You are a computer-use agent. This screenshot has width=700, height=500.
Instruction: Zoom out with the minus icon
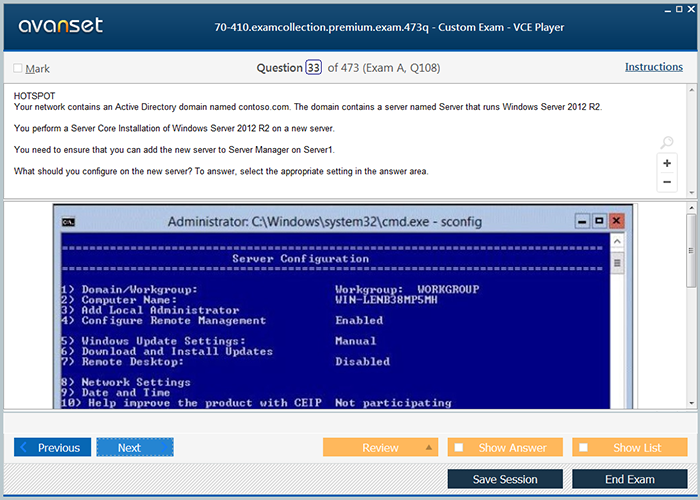(x=667, y=182)
